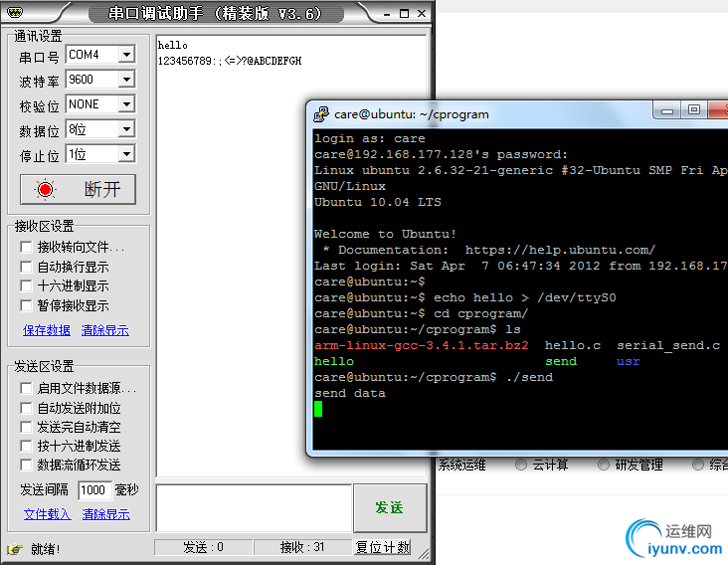The height and width of the screenshot is (565, 728).
Task: Click the green 发送 send button
Action: [x=390, y=508]
